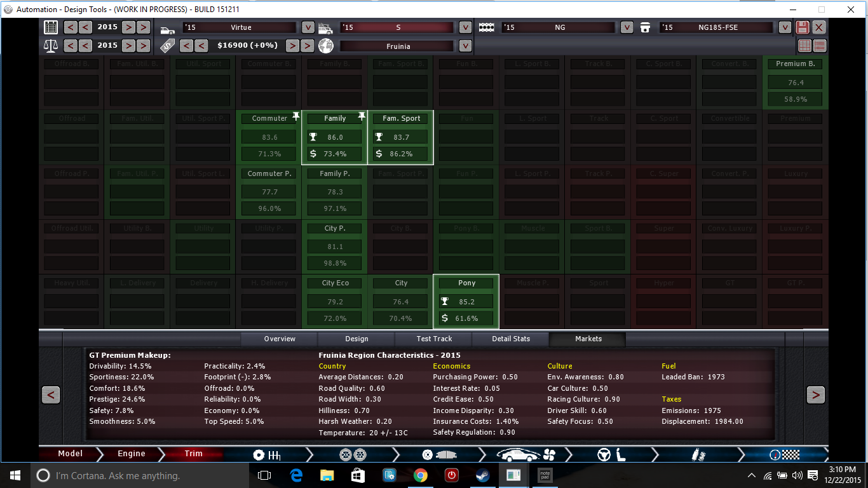
Task: Click the trophy icon in Pony cell
Action: (x=444, y=302)
